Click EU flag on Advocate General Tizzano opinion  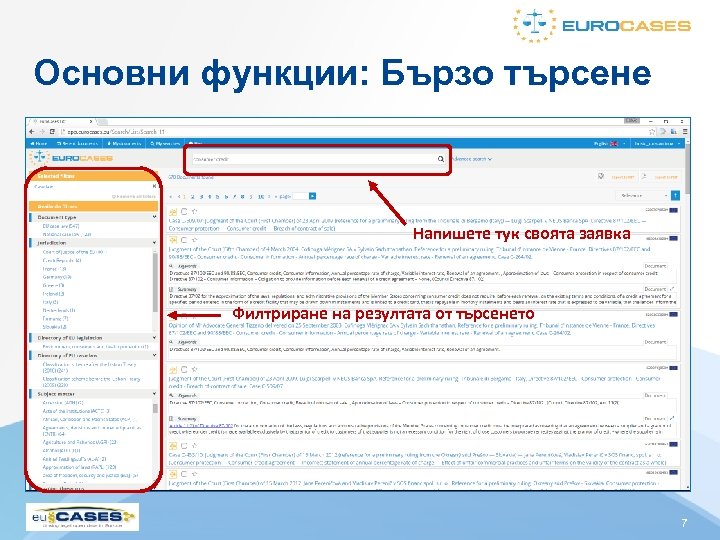click(x=673, y=315)
